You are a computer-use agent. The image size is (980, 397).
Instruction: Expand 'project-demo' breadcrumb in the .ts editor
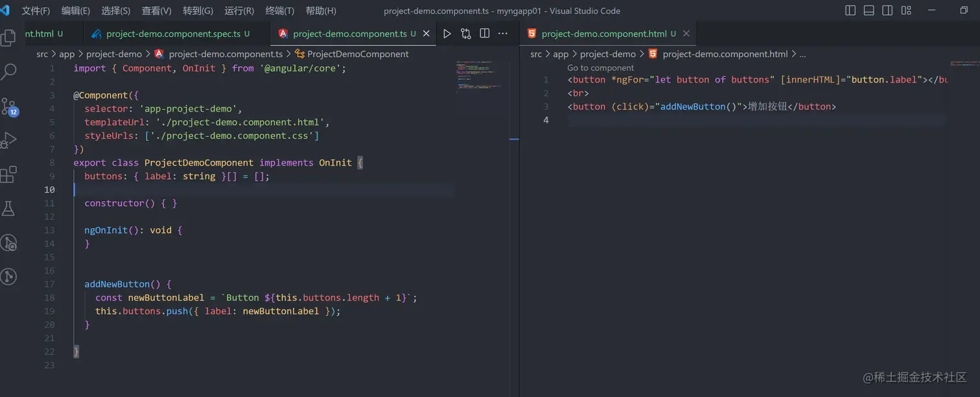pos(114,54)
